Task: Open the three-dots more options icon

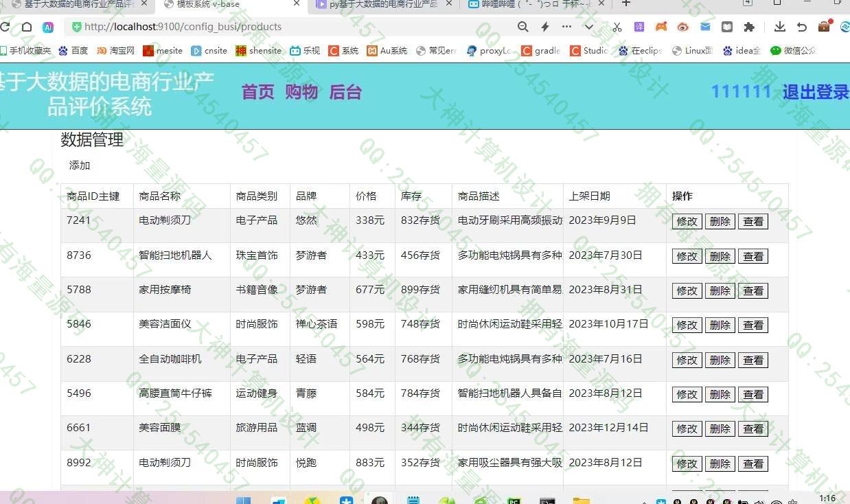Action: coord(566,27)
